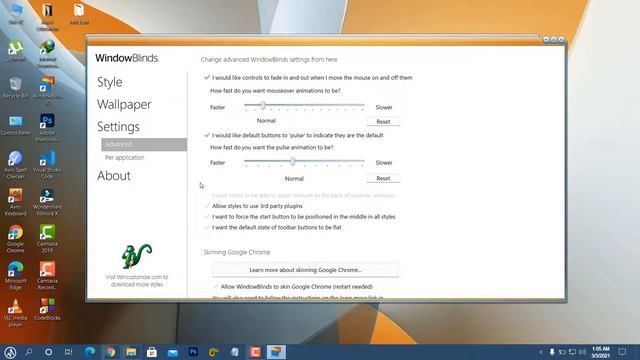Viewport: 640px width, 360px height.
Task: Open Microsoft Edge desktop shortcut
Action: point(16,276)
